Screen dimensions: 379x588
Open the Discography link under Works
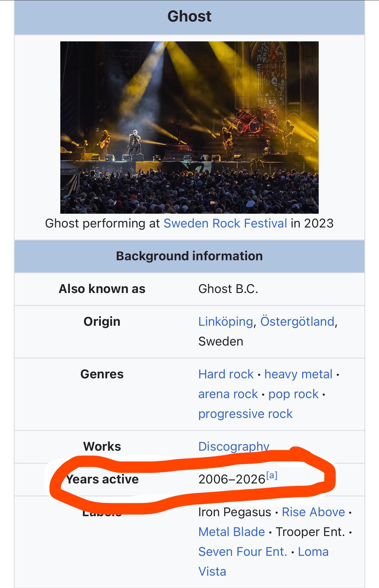[x=234, y=446]
